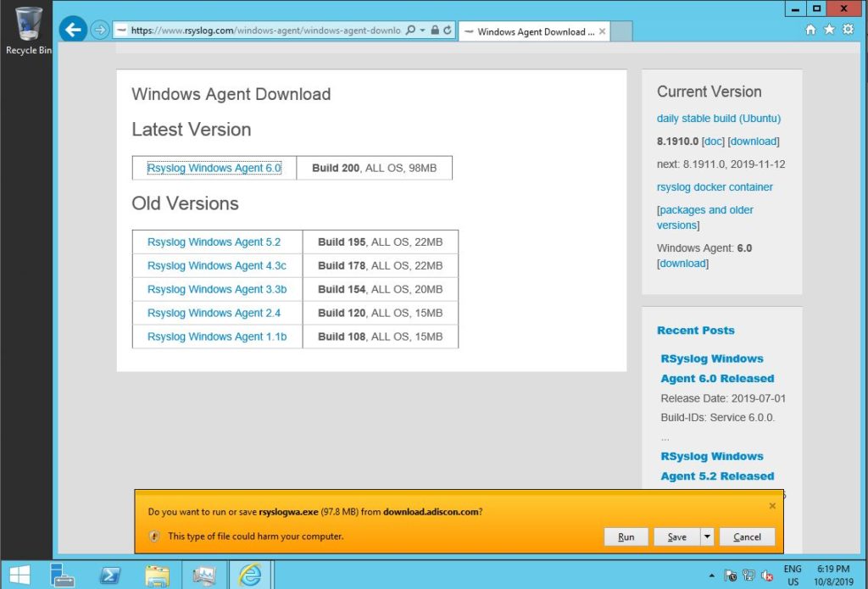Click the forward navigation arrow
The height and width of the screenshot is (589, 868).
point(99,30)
